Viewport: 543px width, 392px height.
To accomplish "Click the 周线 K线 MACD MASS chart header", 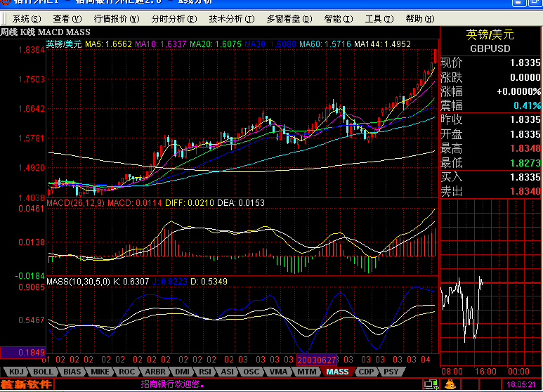I will 46,32.
